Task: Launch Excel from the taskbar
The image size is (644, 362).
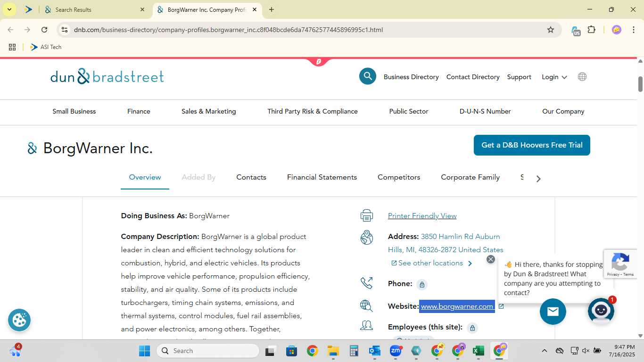Action: (x=479, y=351)
